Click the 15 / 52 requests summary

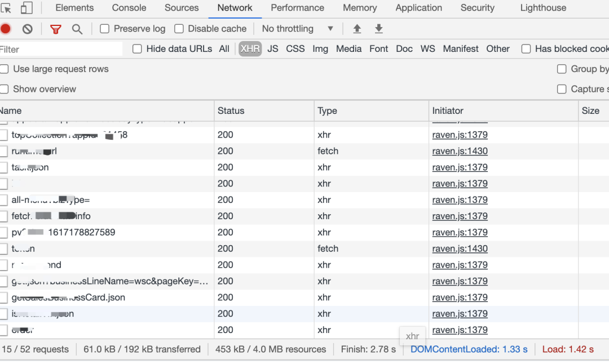click(36, 349)
